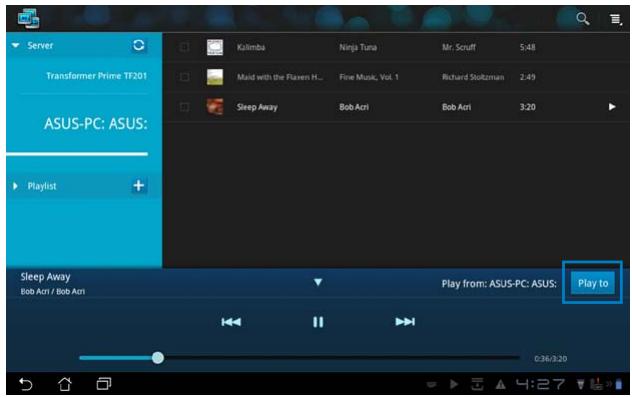The width and height of the screenshot is (632, 398).
Task: Select the Sleep Away song title in list
Action: pos(257,107)
